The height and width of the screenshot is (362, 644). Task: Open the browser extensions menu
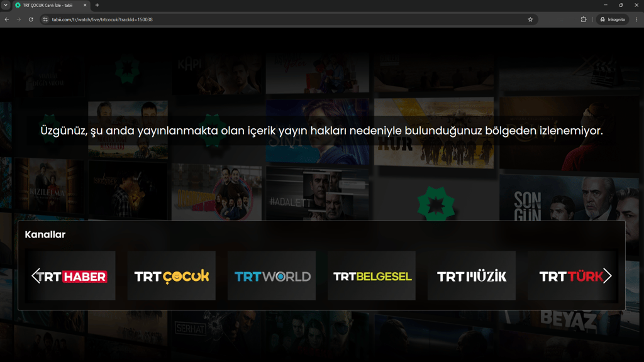pos(584,19)
